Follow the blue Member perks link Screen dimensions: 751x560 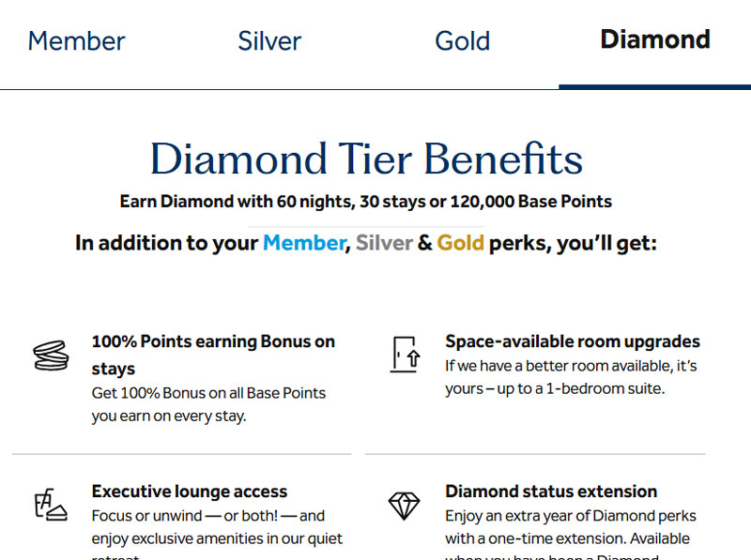[x=303, y=243]
